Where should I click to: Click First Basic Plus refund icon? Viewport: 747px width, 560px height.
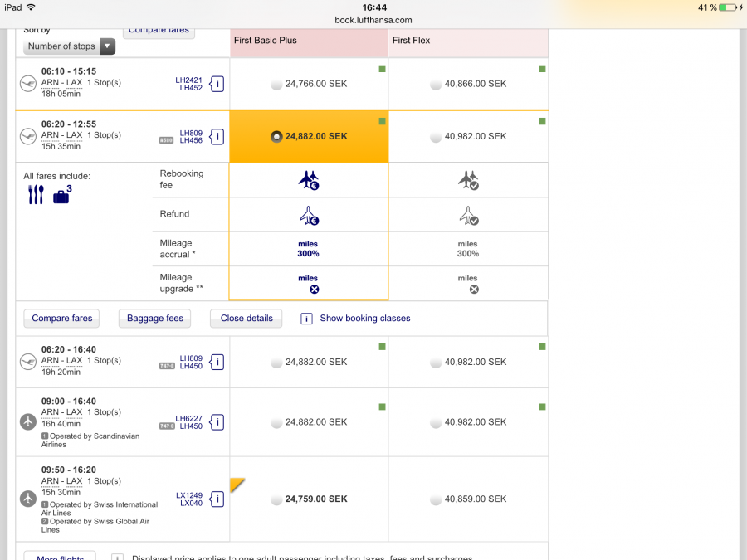[309, 215]
